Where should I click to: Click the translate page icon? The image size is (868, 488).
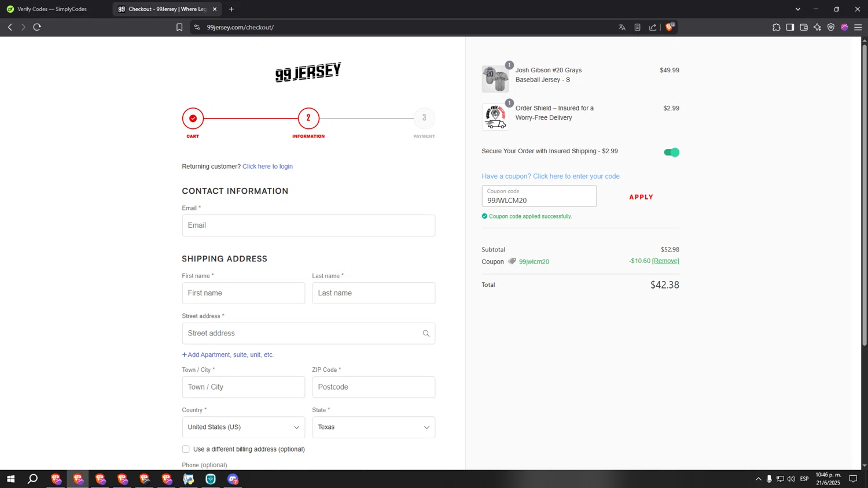tap(622, 27)
